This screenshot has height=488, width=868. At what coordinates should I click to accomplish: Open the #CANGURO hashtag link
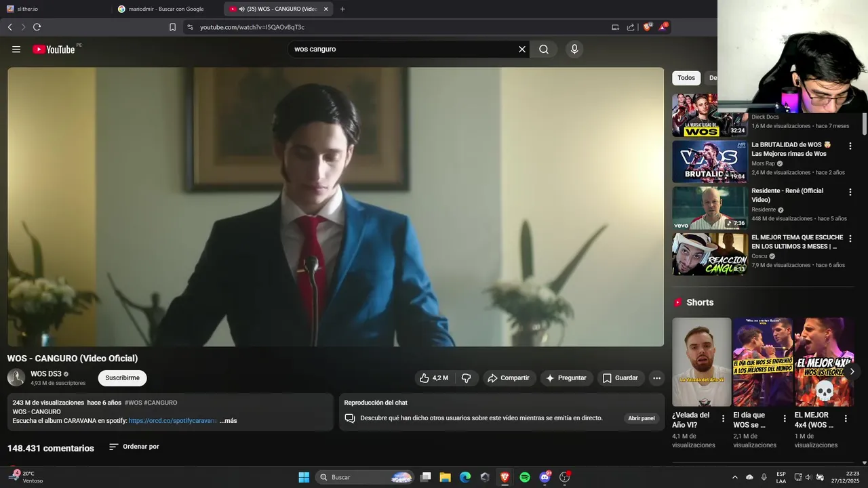[x=161, y=403]
